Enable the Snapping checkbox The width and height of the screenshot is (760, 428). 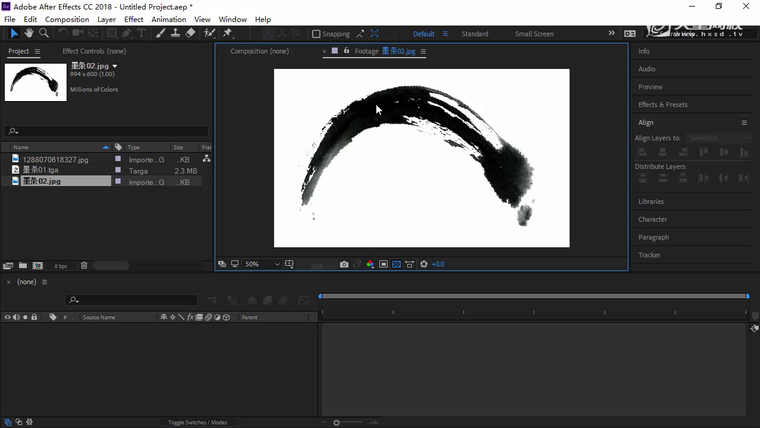pyautogui.click(x=316, y=34)
